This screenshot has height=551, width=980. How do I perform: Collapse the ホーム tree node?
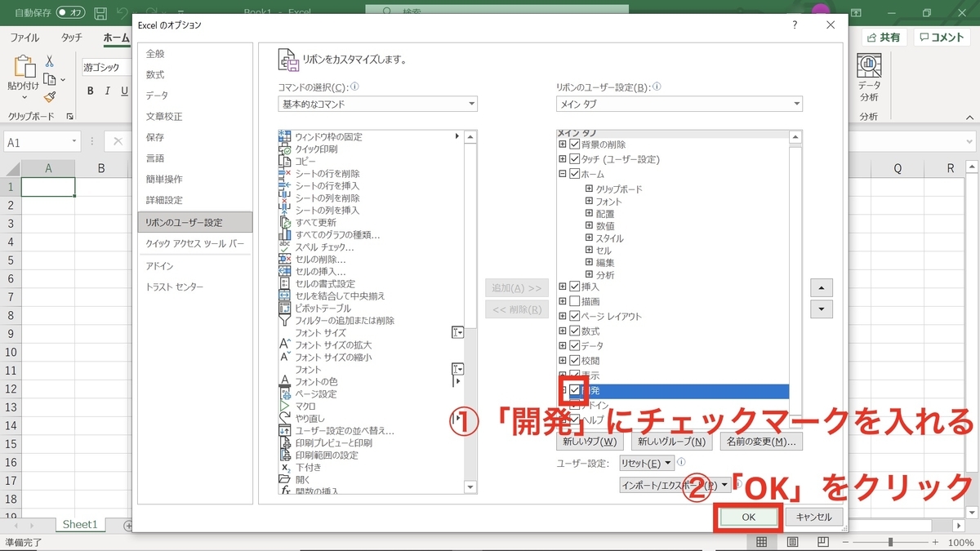coord(563,174)
